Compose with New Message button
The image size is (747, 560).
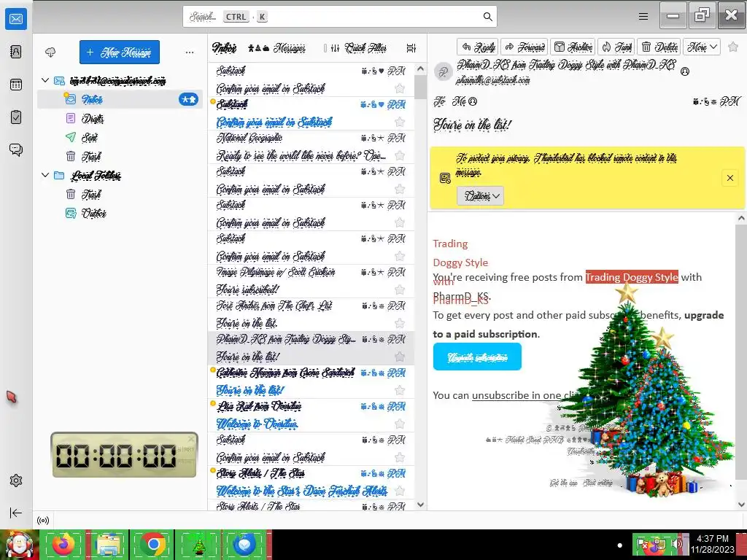pos(120,52)
